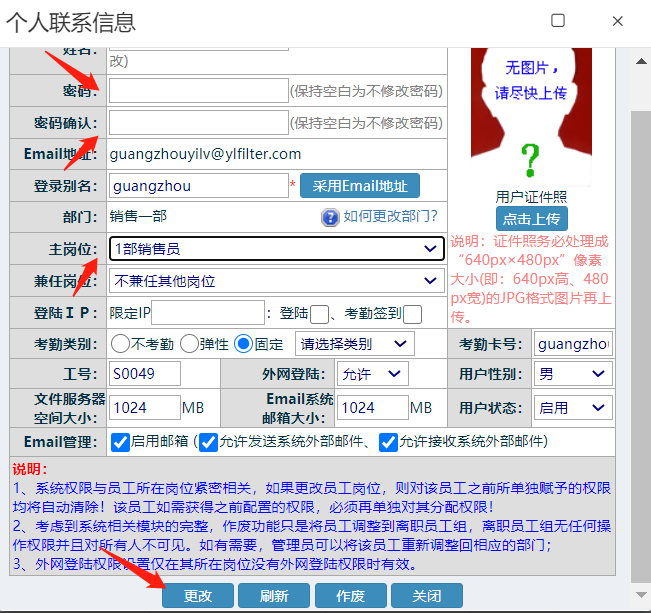
Task: Click 点击上传 to upload photo
Action: [x=531, y=219]
